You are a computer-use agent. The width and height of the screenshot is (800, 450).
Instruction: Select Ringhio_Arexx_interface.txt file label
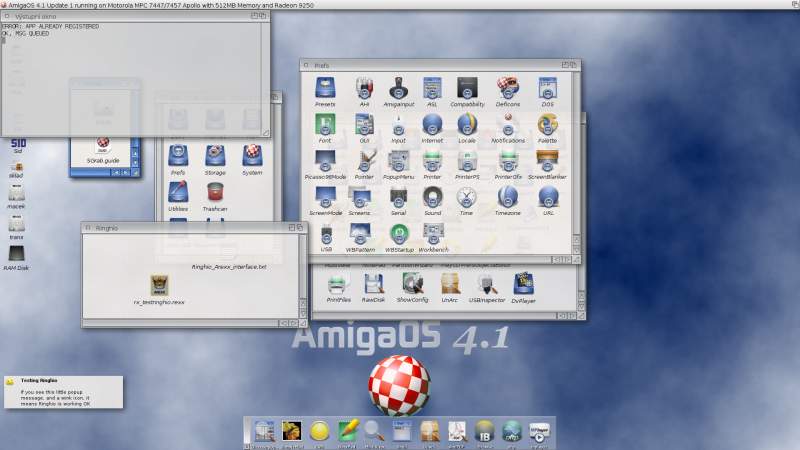point(229,267)
